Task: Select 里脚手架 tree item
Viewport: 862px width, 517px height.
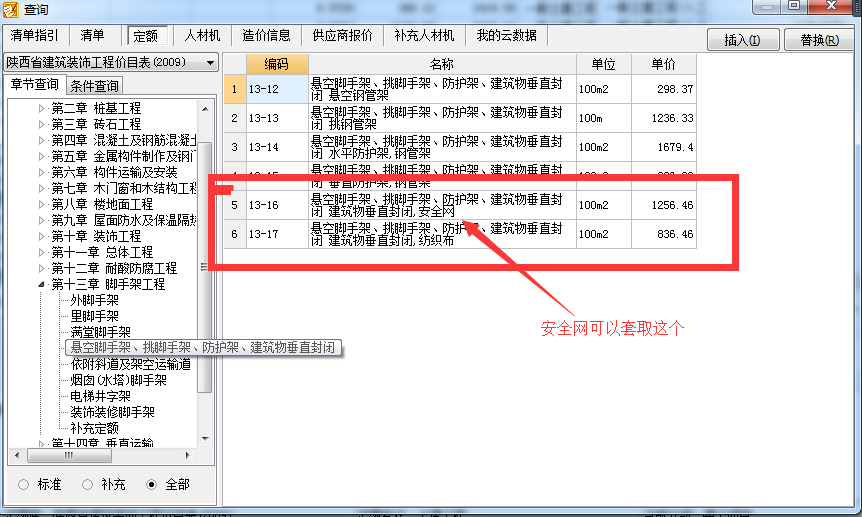Action: [94, 316]
